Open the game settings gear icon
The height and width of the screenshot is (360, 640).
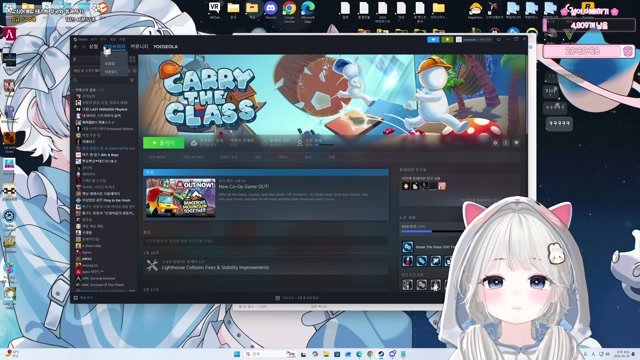(495, 143)
